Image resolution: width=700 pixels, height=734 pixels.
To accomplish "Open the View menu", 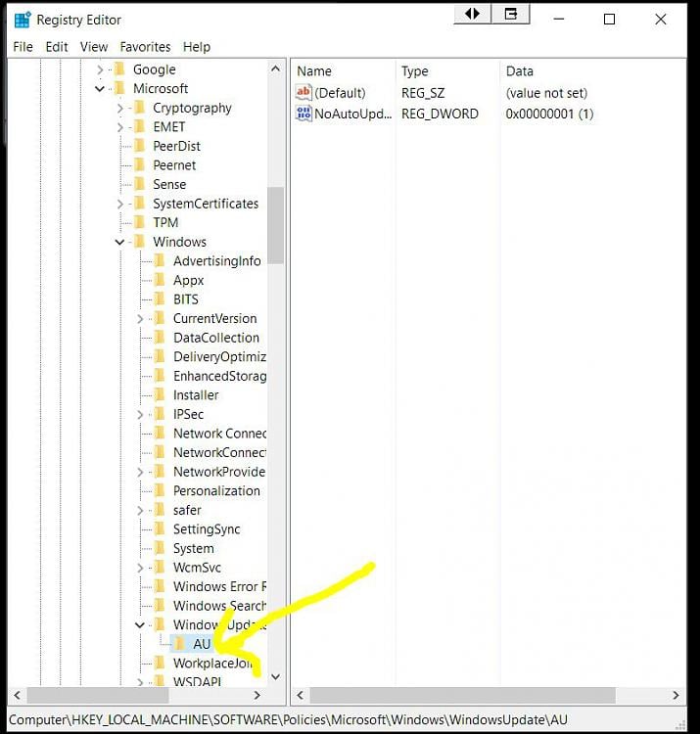I will click(94, 47).
